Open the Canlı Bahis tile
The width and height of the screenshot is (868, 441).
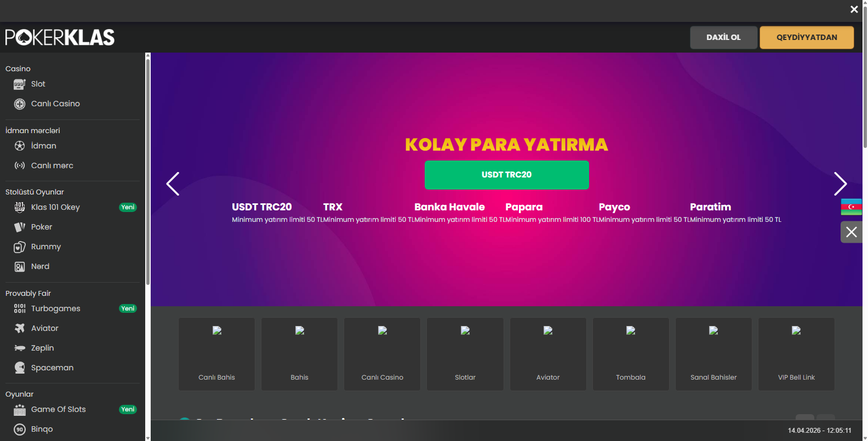[216, 354]
